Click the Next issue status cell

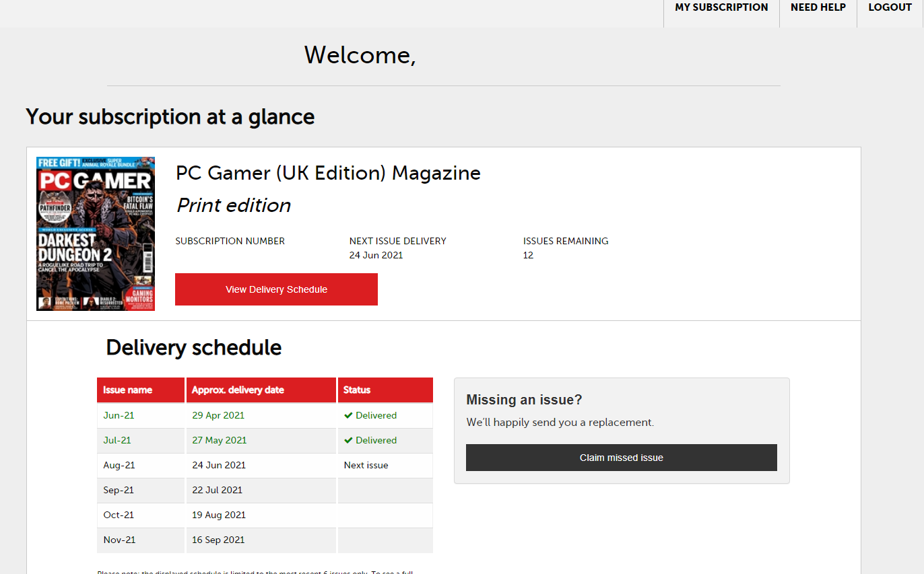[385, 465]
